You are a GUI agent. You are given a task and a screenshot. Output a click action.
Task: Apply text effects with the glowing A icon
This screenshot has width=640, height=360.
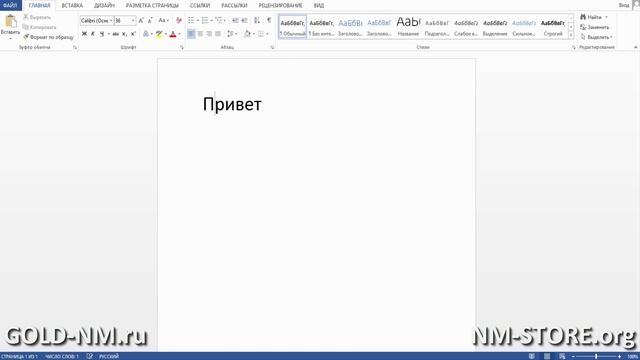coord(146,34)
